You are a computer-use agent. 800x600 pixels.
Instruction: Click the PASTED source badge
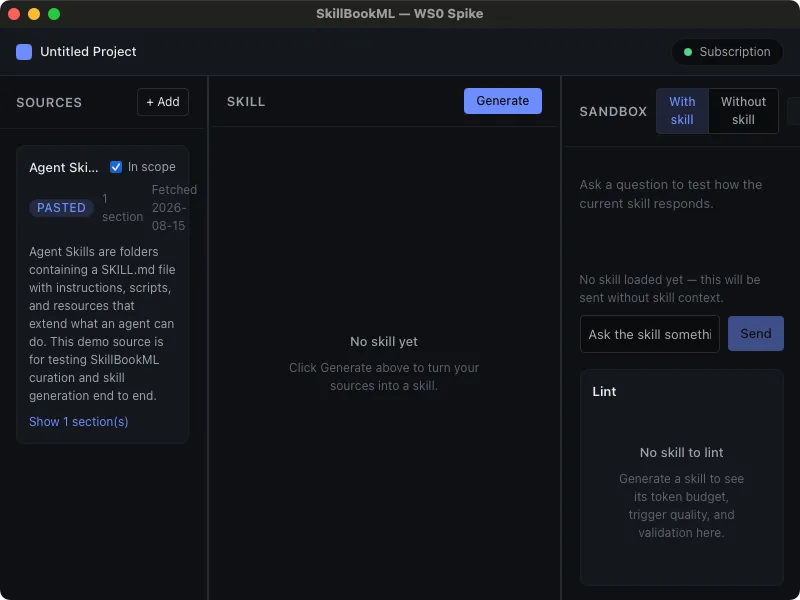click(61, 208)
